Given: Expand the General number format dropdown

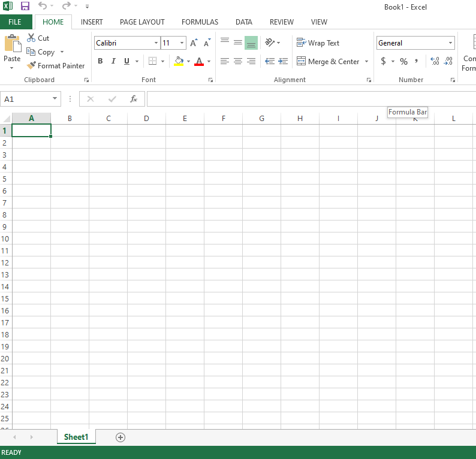Looking at the screenshot, I should (x=450, y=43).
